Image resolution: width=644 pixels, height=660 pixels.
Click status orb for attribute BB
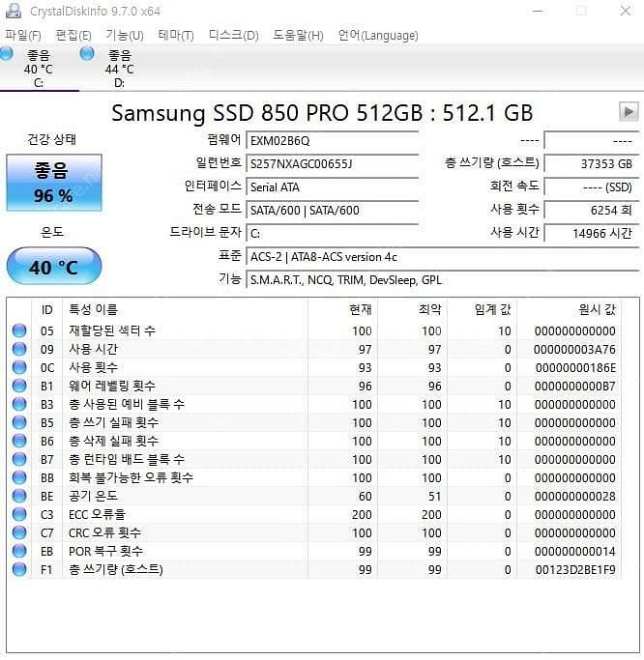pos(19,477)
